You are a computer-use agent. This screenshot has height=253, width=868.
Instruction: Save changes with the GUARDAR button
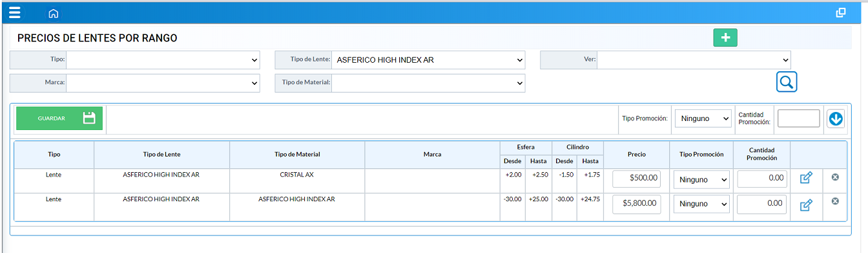[x=59, y=118]
